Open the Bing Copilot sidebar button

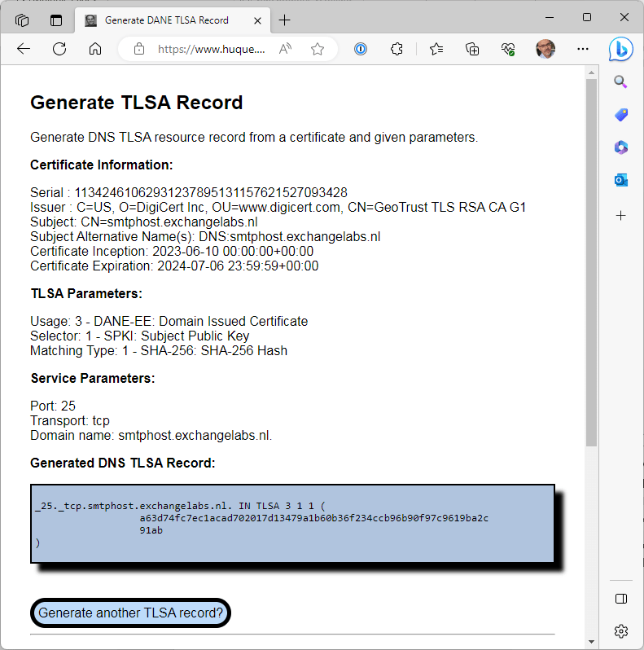(x=621, y=49)
